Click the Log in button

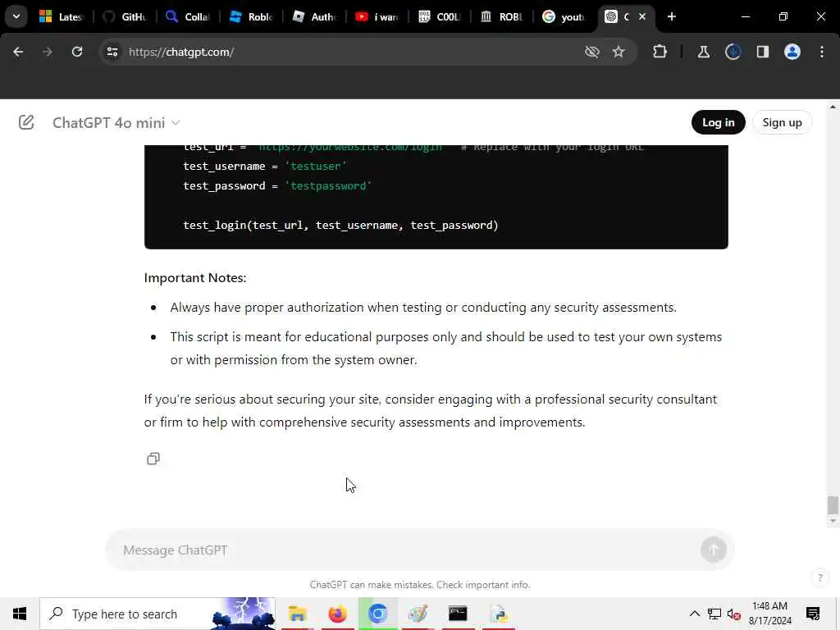[718, 123]
